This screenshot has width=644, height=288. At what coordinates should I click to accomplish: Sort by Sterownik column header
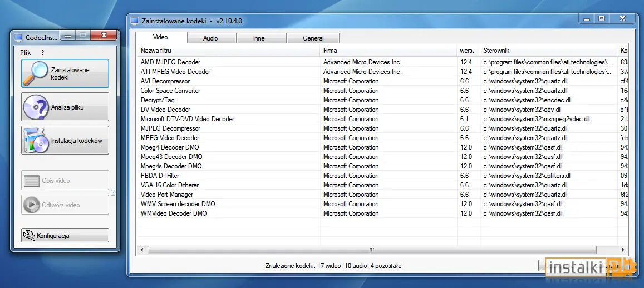pos(549,51)
